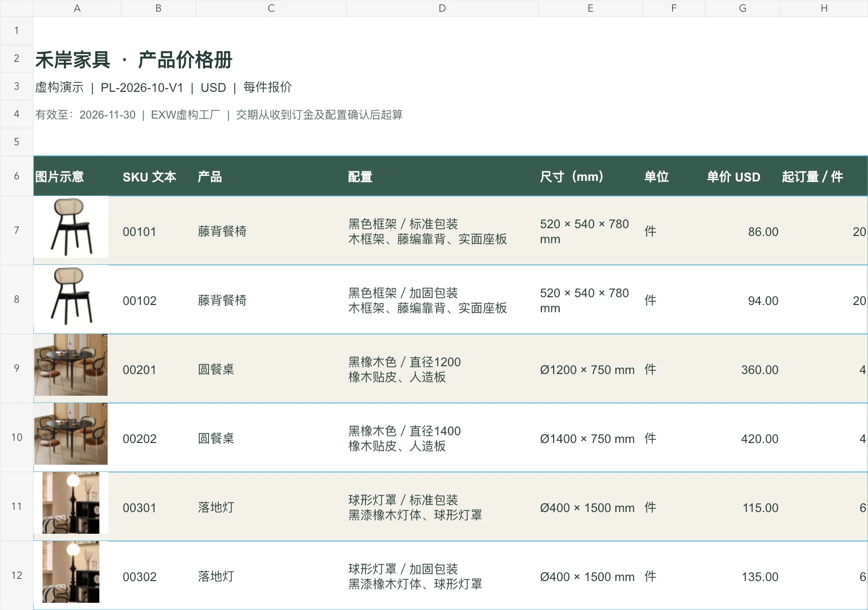868x610 pixels.
Task: Click the unit price cell 86.00
Action: click(x=743, y=231)
